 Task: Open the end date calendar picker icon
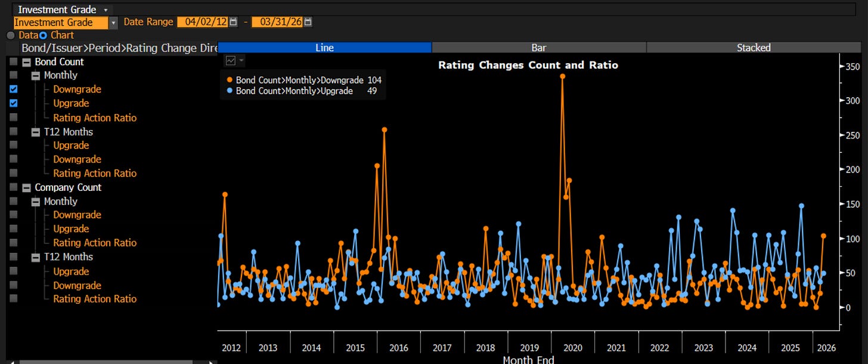[308, 22]
